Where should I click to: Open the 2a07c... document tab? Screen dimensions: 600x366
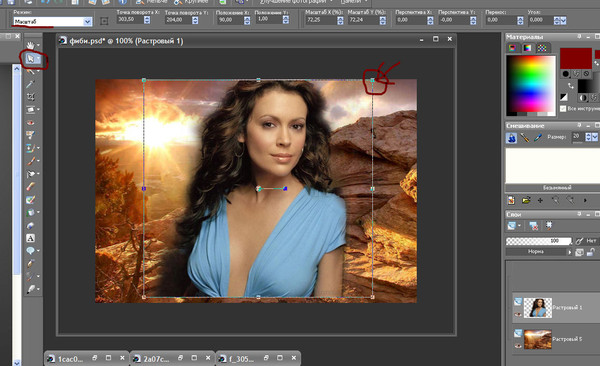point(172,359)
